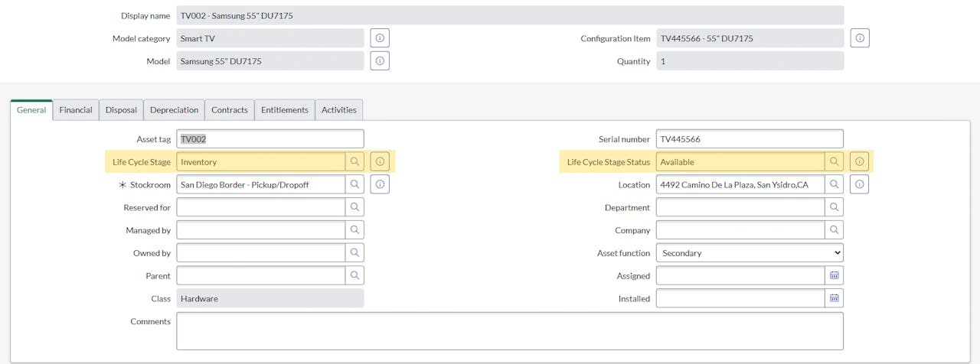
Task: Show info for Location record
Action: click(860, 184)
